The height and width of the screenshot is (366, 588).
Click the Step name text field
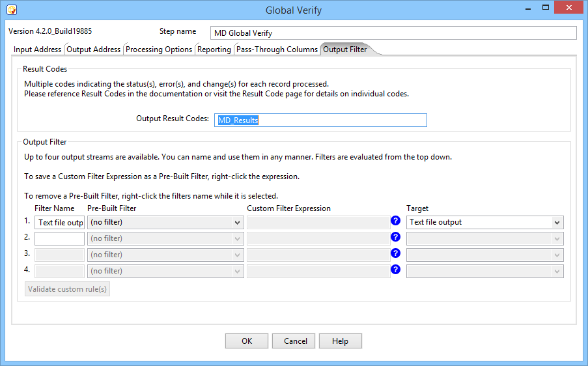(393, 33)
